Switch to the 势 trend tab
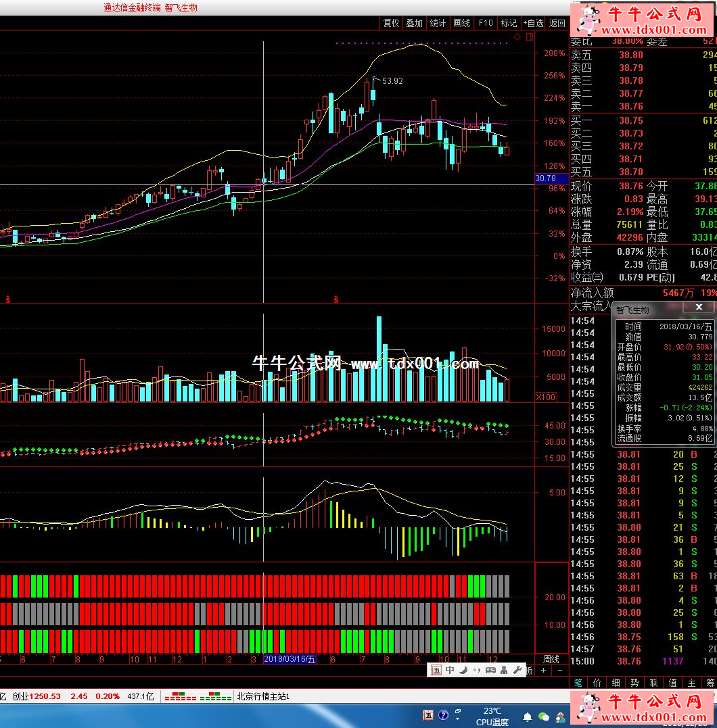The height and width of the screenshot is (728, 717). 635,683
